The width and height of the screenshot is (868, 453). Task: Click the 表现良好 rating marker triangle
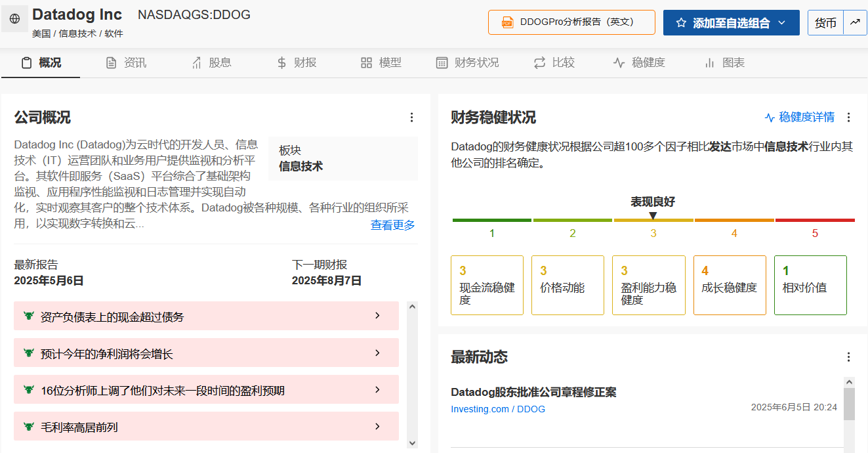(653, 215)
